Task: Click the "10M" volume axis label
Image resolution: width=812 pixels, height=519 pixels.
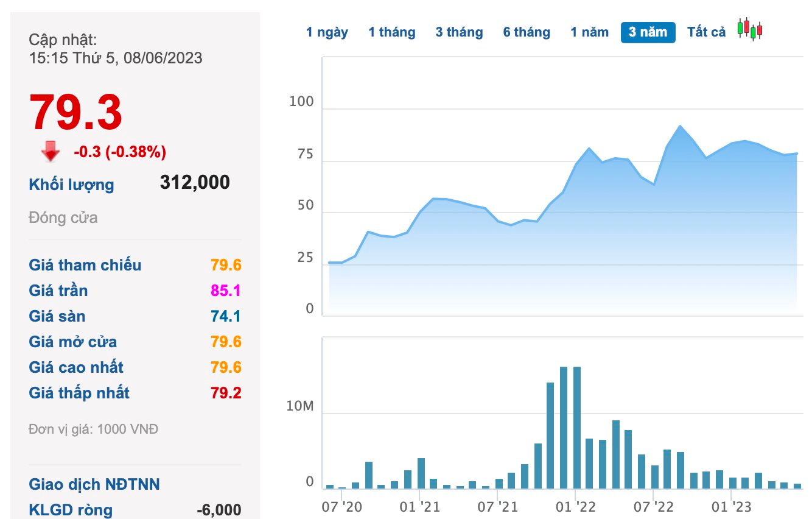Action: [x=300, y=406]
